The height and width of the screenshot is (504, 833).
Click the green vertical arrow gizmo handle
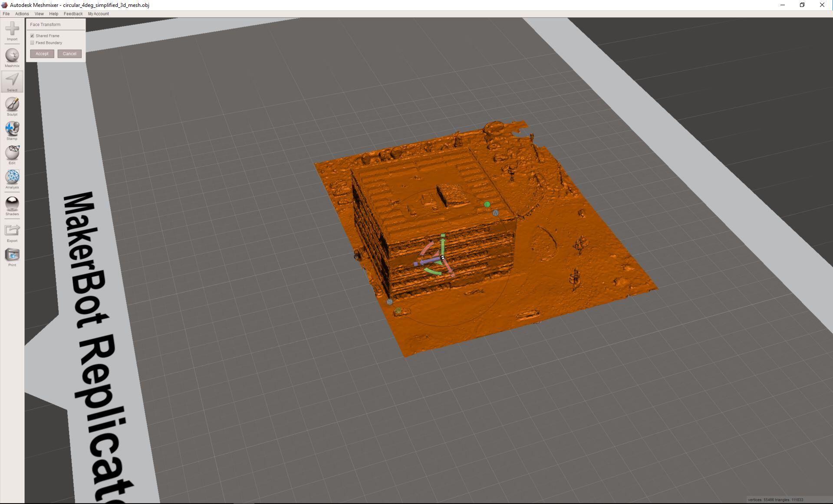pos(443,243)
